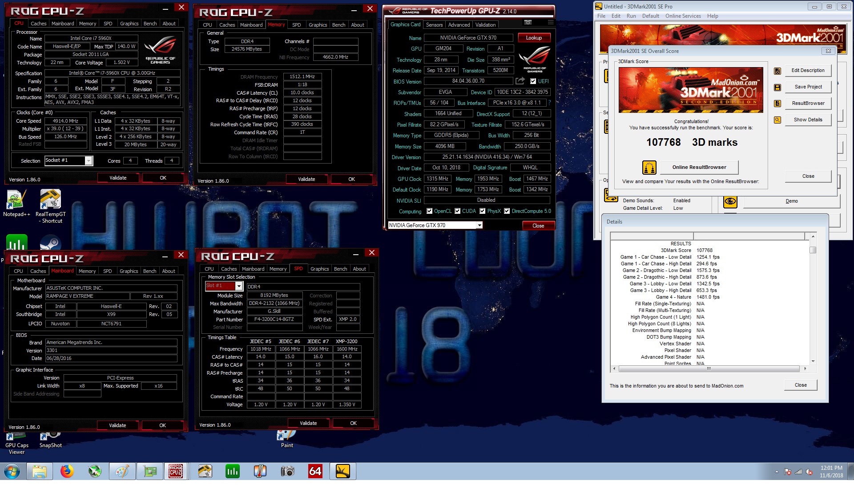Click the Lookup button in GPU-Z
The width and height of the screenshot is (854, 504).
click(x=534, y=38)
